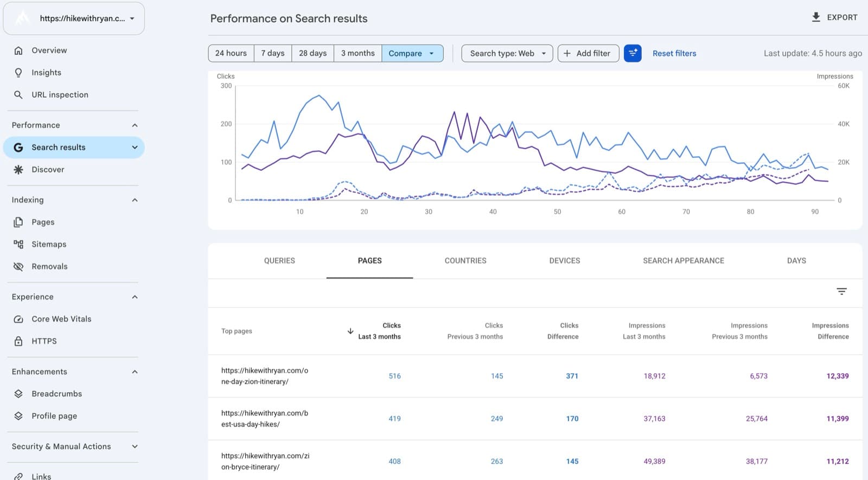Image resolution: width=868 pixels, height=480 pixels.
Task: Click the Pages document icon in Indexing
Action: pos(18,222)
